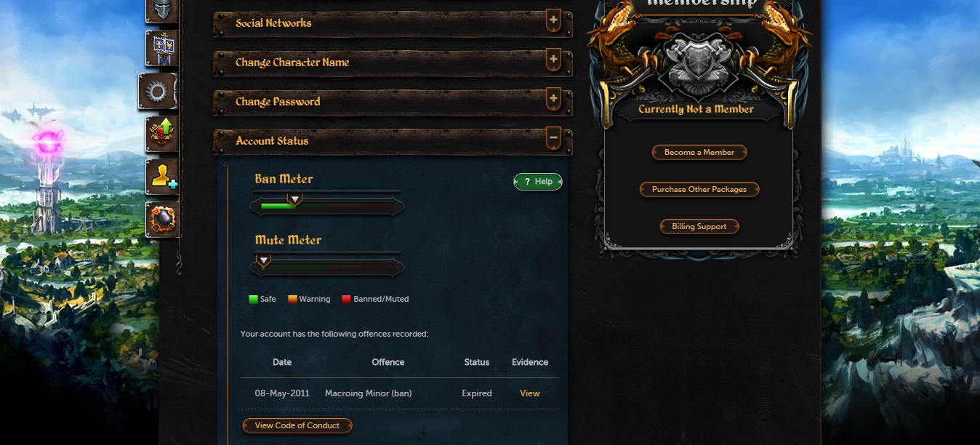This screenshot has height=445, width=980.
Task: Open View Code of Conduct
Action: click(297, 426)
